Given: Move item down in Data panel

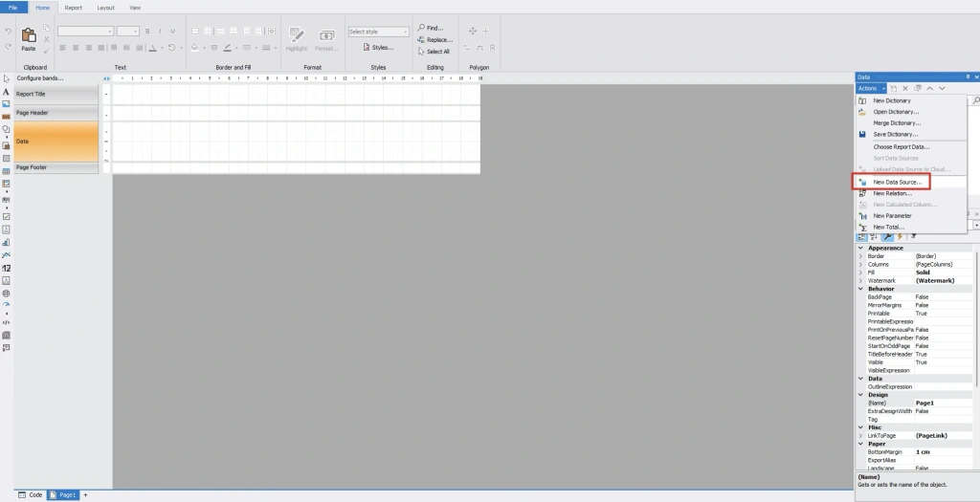Looking at the screenshot, I should 942,89.
